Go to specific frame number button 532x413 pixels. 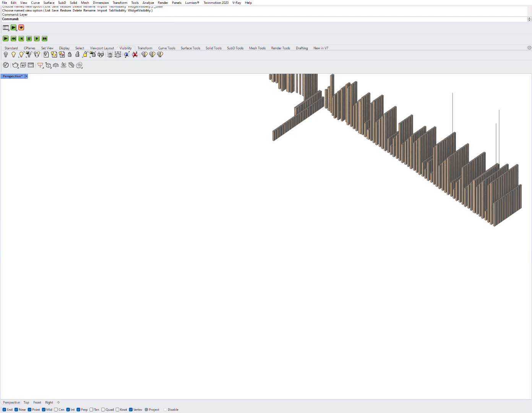tap(29, 39)
